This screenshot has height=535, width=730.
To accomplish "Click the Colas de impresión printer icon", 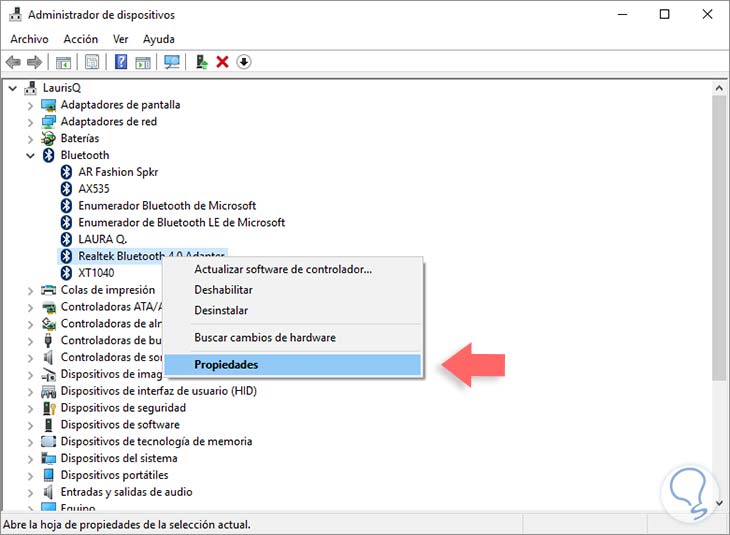I will [x=48, y=290].
